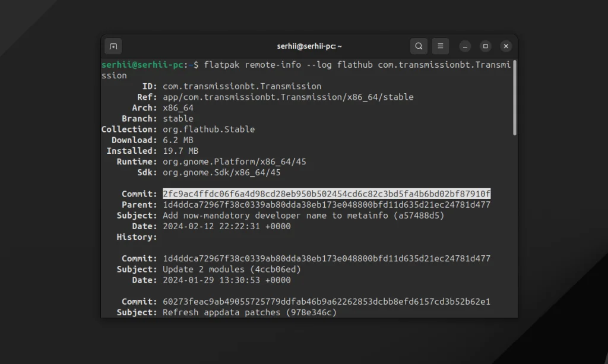Click the ID value com.transmissionbt.Transmission
This screenshot has width=608, height=364.
242,86
